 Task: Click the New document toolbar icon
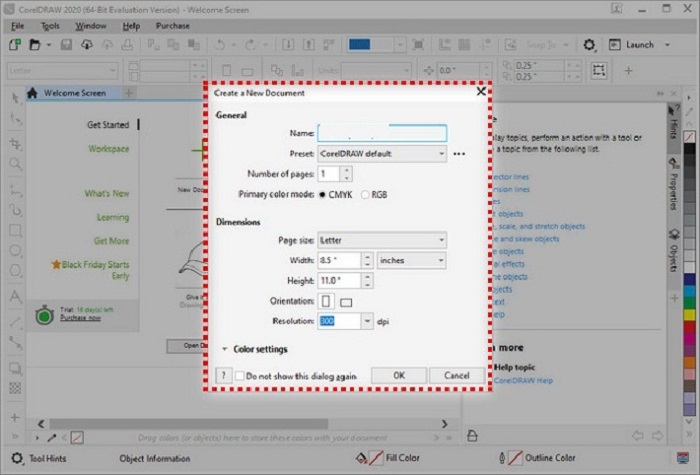[15, 44]
